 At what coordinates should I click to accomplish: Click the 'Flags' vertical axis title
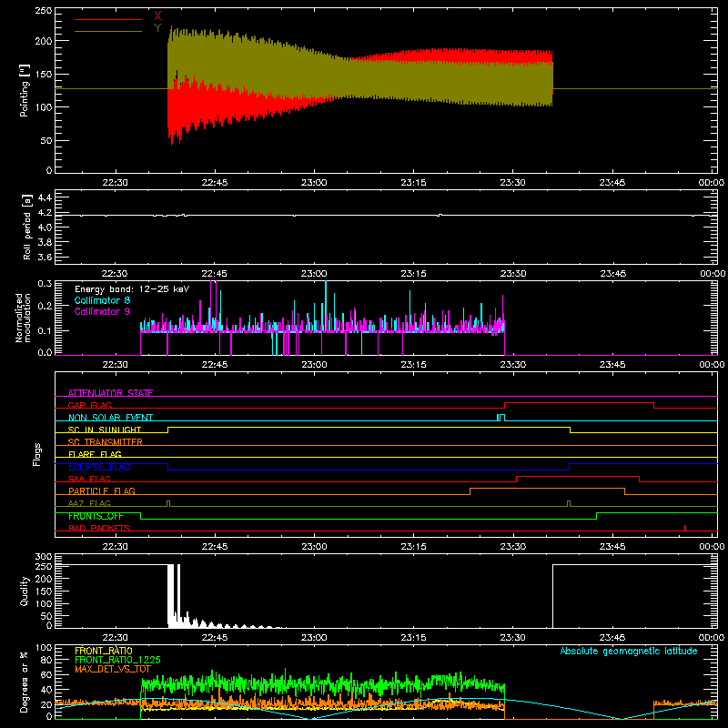coord(36,454)
